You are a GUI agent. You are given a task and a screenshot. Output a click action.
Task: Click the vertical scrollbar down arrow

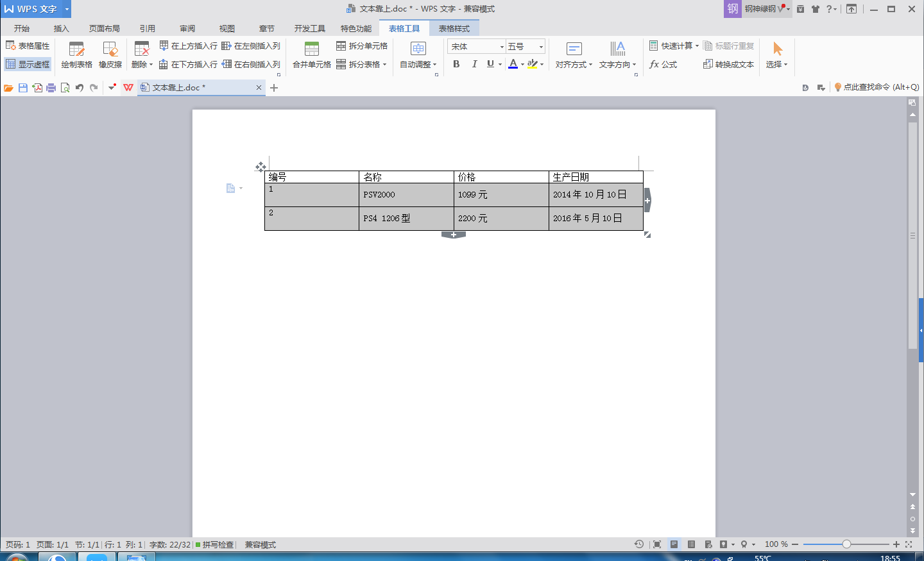[912, 495]
